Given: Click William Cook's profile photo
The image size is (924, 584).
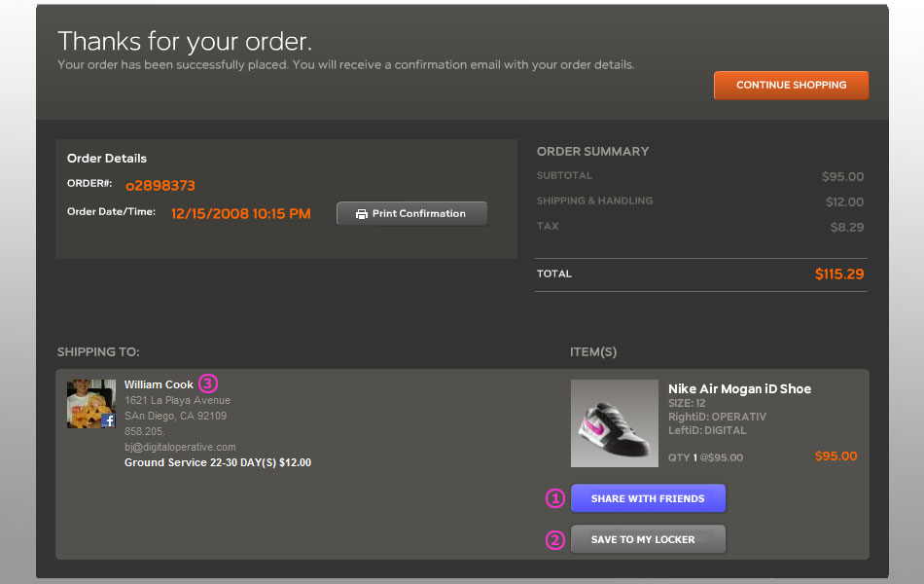Looking at the screenshot, I should pos(90,404).
